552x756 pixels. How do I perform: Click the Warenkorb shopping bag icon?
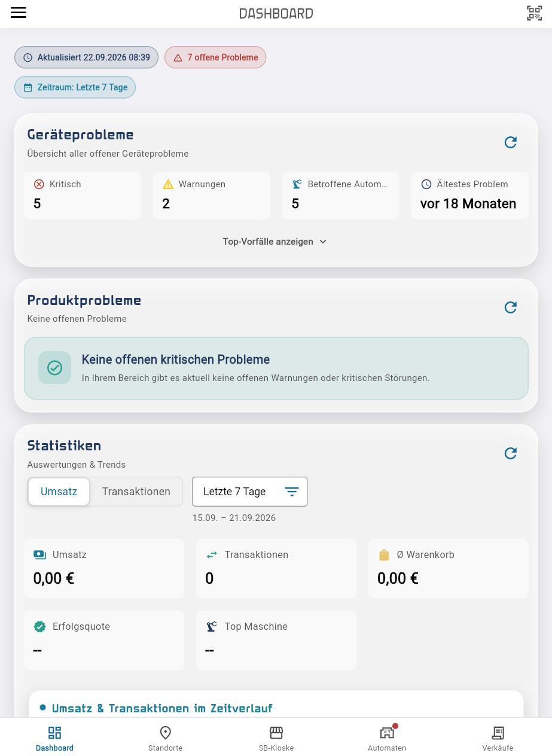point(384,555)
